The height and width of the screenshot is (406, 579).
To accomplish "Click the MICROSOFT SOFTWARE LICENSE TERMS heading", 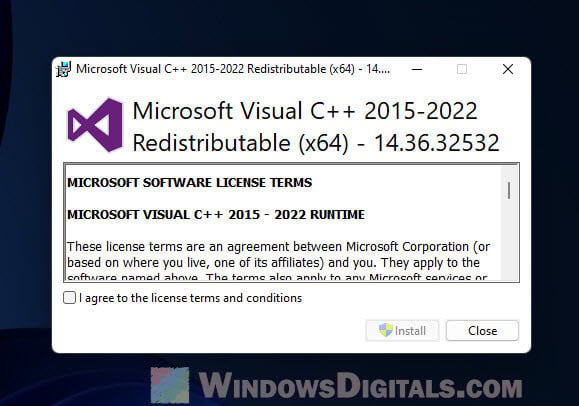I will 189,182.
